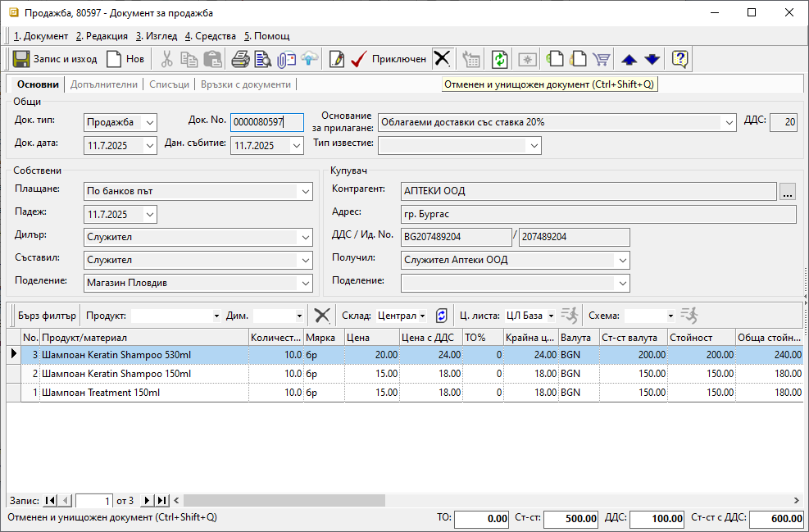
Task: Open the Плащане dropdown
Action: tap(306, 192)
